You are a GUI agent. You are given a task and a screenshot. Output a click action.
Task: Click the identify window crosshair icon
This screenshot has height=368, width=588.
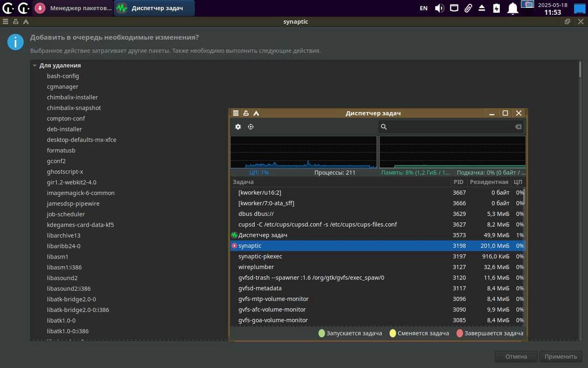pyautogui.click(x=251, y=127)
